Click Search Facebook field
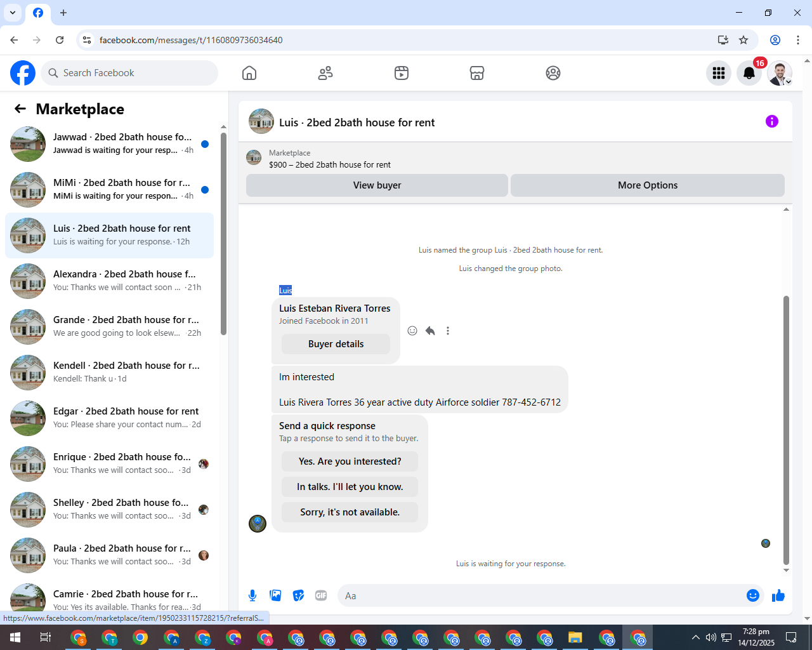This screenshot has height=650, width=812. (129, 73)
